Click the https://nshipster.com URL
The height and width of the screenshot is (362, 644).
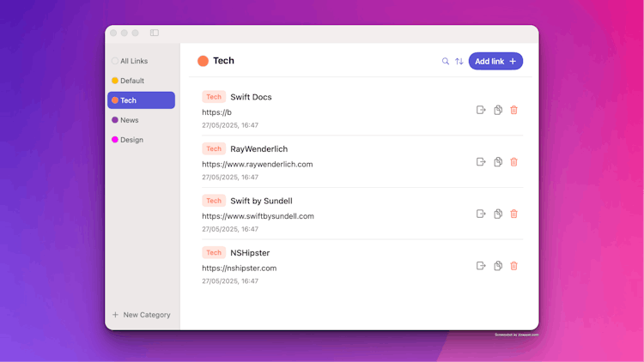click(239, 268)
